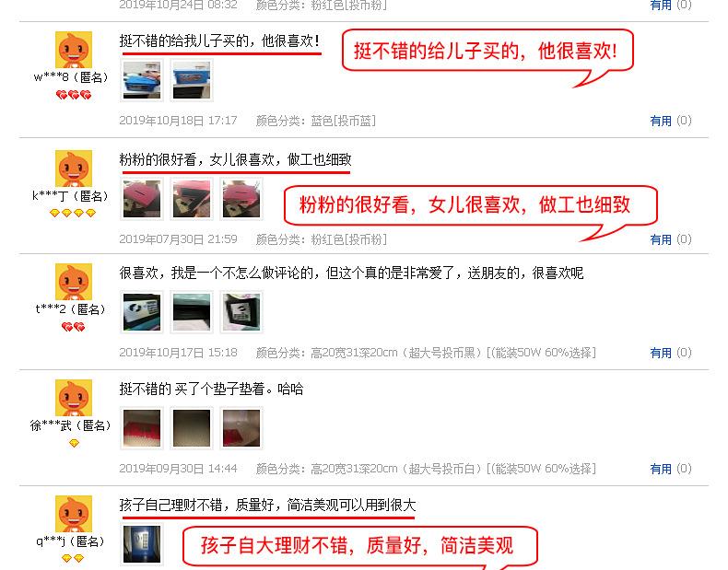Click avatar of reviewer w***8

[x=74, y=50]
